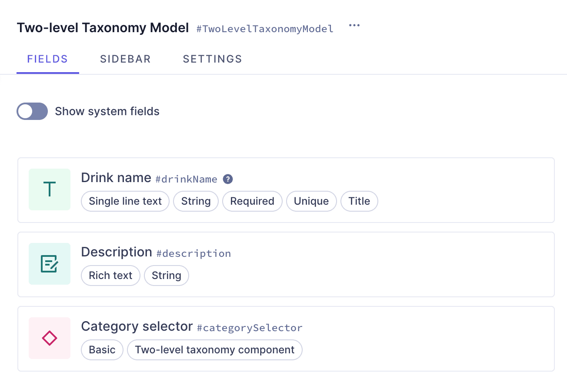Click the #categorySelector field identifier

[250, 328]
